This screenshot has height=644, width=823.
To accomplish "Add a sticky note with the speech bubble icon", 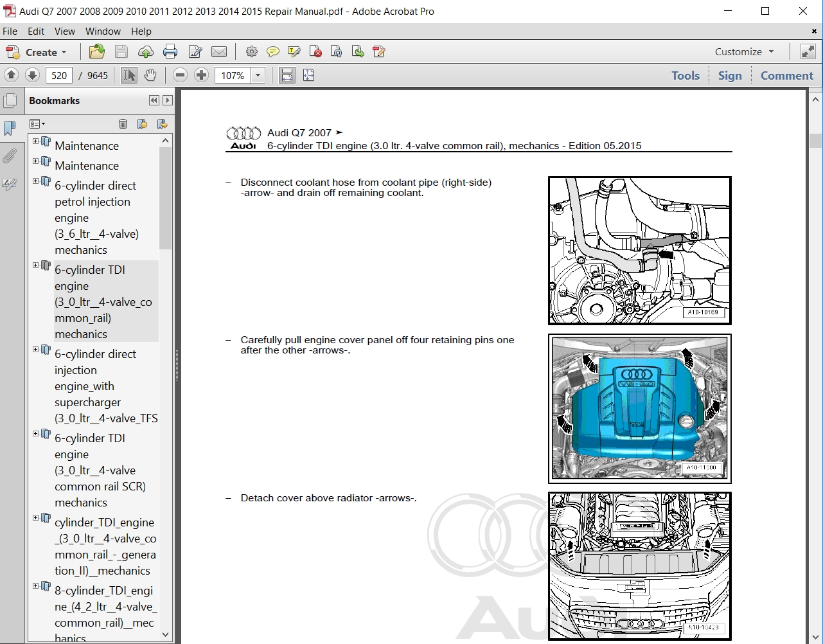I will 273,52.
